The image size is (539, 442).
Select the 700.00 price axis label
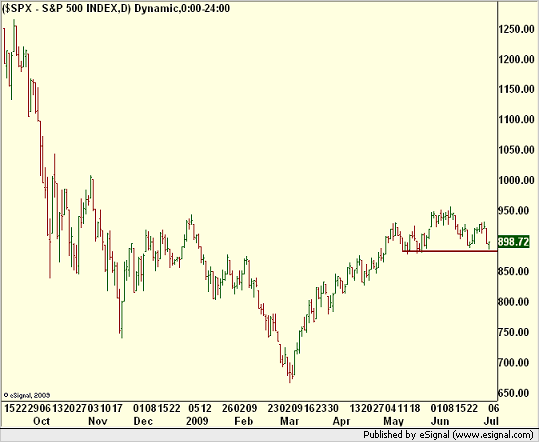click(514, 362)
